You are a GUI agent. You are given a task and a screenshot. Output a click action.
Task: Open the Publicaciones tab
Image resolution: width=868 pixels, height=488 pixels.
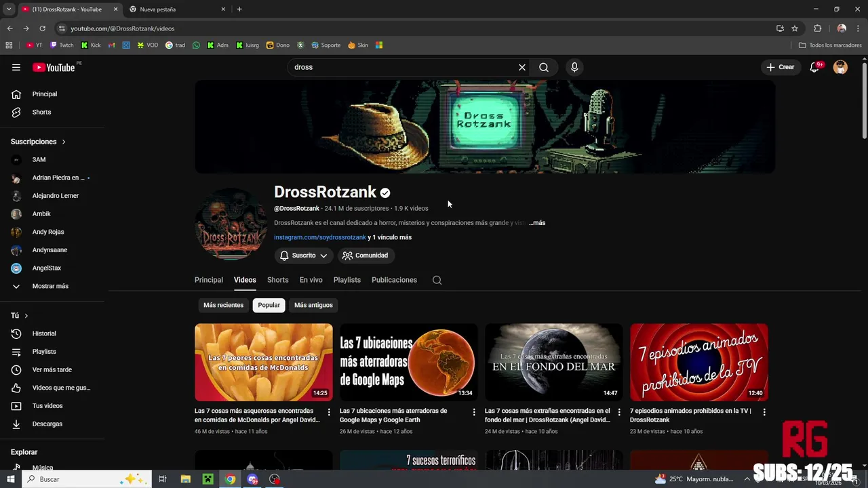coord(394,280)
